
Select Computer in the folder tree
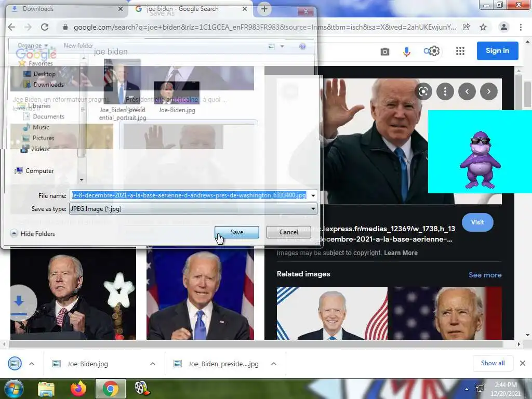pyautogui.click(x=34, y=170)
